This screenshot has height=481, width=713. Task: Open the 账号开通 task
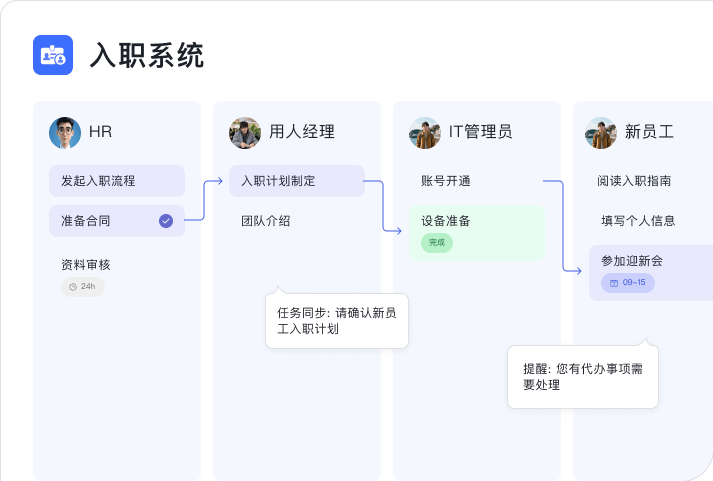(x=446, y=181)
